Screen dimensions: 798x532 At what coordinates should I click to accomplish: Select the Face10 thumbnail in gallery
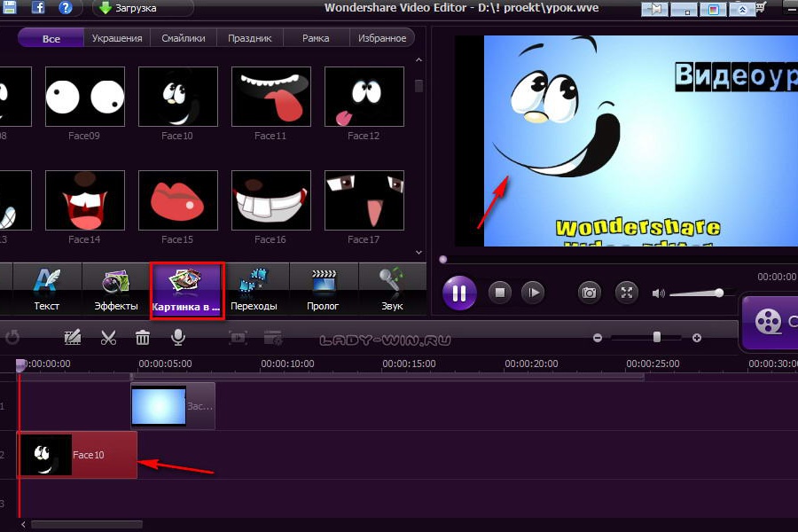tap(178, 97)
